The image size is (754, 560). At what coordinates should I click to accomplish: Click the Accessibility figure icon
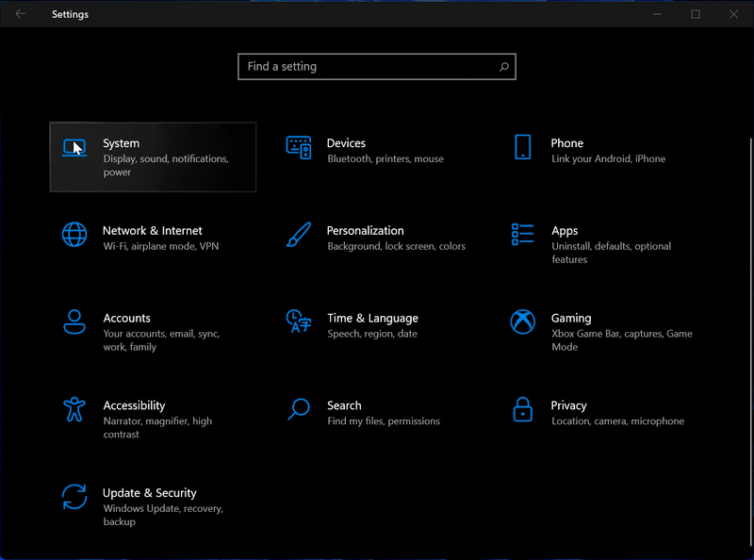(74, 409)
